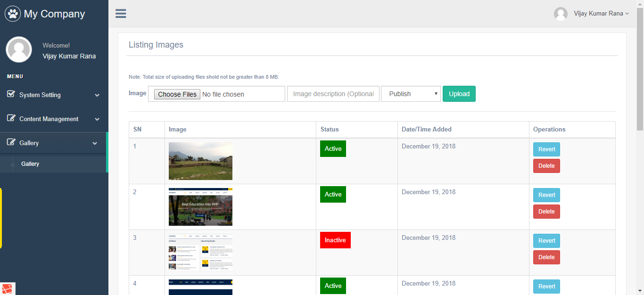
Task: Click the System Setting checkbox icon
Action: click(11, 94)
